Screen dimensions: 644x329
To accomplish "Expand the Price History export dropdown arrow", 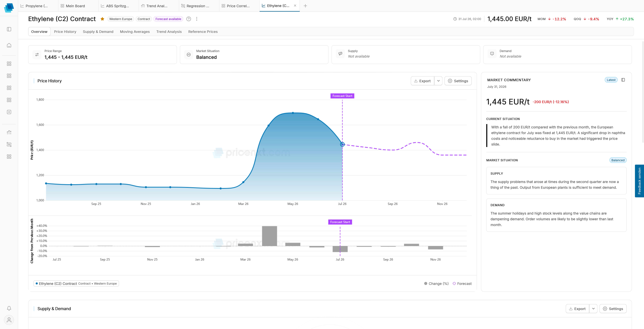I will coord(438,81).
